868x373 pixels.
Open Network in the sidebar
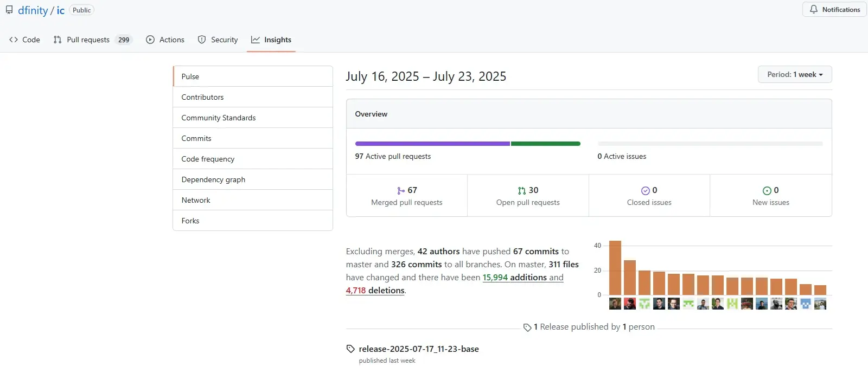pyautogui.click(x=253, y=200)
